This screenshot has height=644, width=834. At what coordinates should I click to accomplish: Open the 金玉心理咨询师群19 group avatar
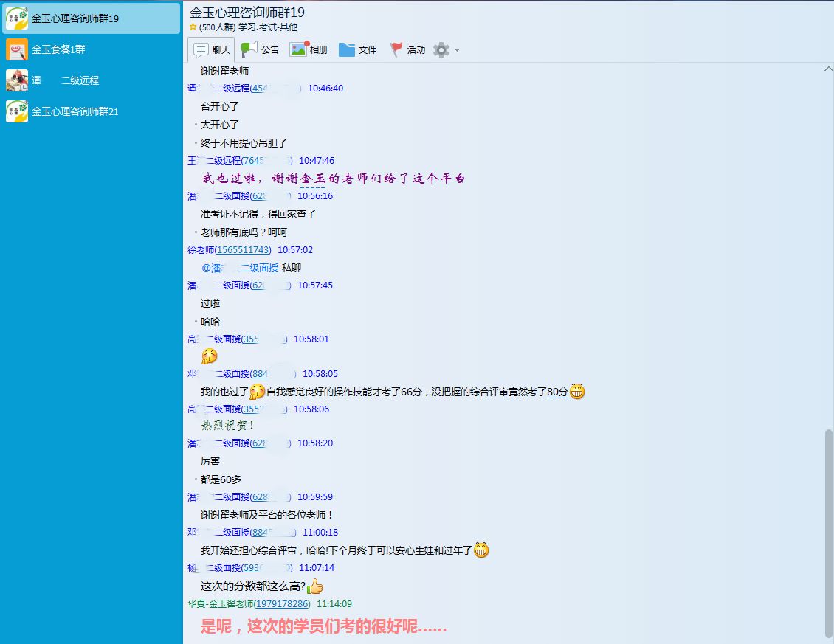[17, 18]
